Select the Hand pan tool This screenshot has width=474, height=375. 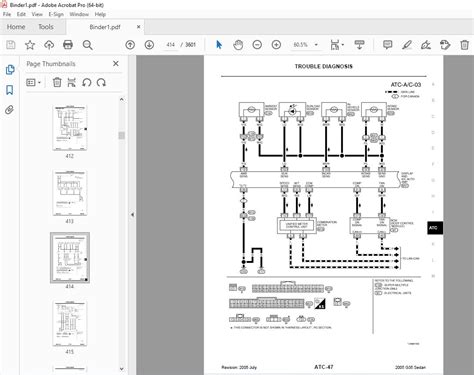238,45
